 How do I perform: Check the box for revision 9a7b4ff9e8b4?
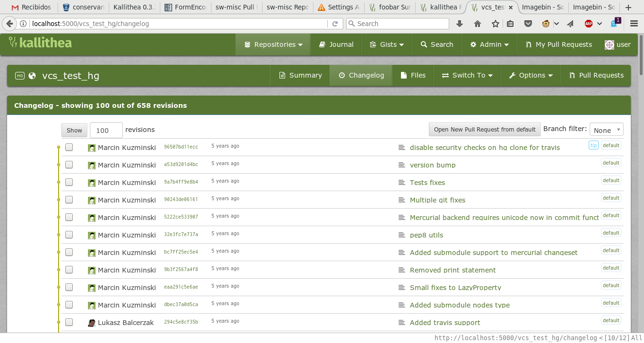tap(69, 182)
